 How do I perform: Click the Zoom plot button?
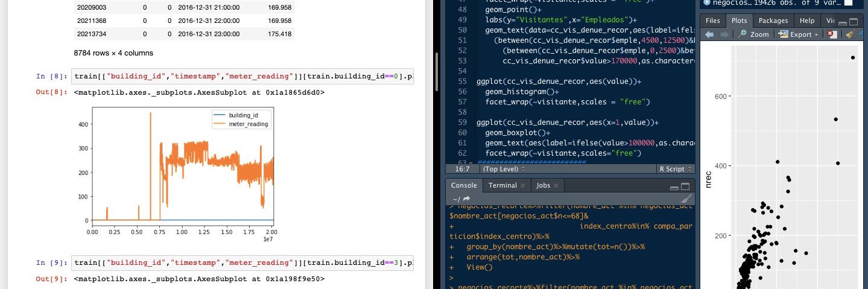[x=753, y=34]
